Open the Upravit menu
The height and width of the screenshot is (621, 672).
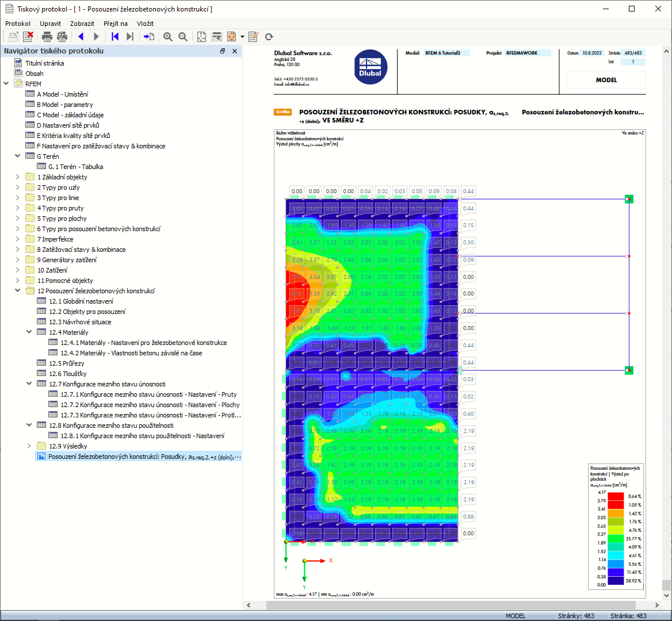coord(50,24)
